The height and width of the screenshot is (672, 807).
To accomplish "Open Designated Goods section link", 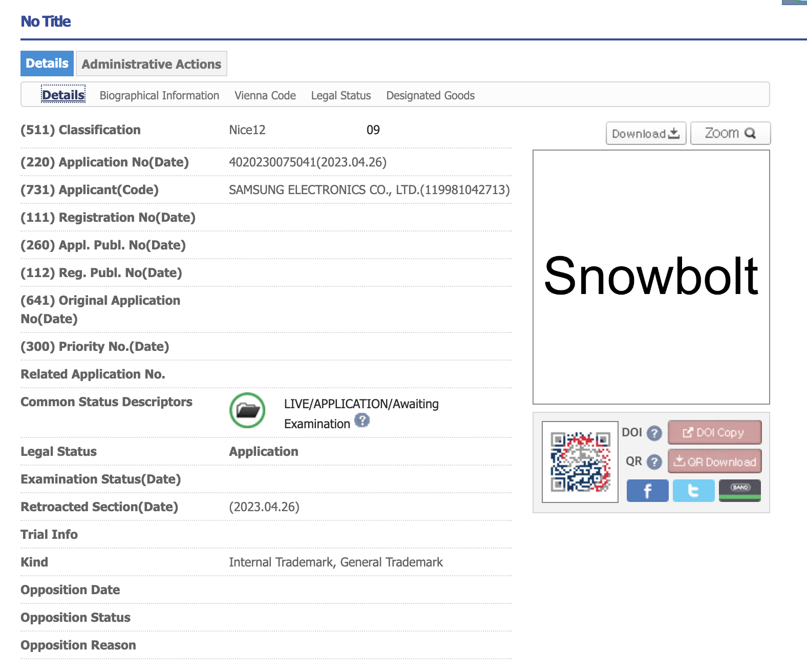I will [x=430, y=96].
